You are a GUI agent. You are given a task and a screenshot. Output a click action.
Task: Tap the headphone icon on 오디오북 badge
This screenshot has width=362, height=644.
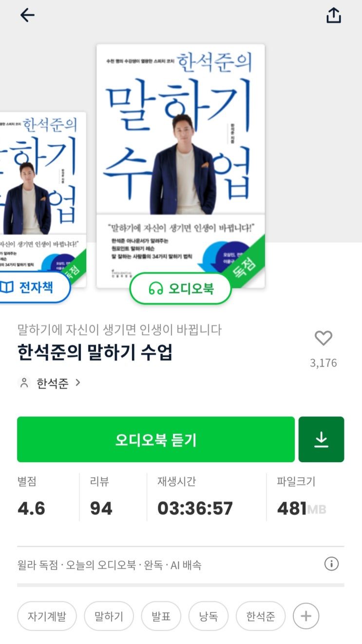pyautogui.click(x=155, y=289)
